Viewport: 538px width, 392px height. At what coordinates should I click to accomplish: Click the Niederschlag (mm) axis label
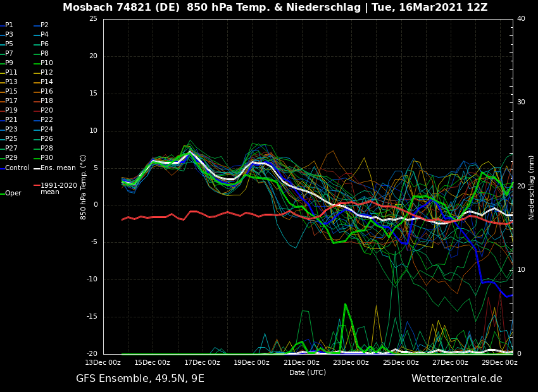click(x=532, y=187)
